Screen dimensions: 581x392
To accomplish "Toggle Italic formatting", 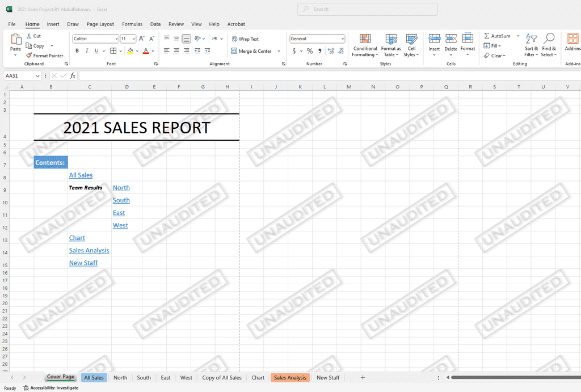I will coord(87,50).
